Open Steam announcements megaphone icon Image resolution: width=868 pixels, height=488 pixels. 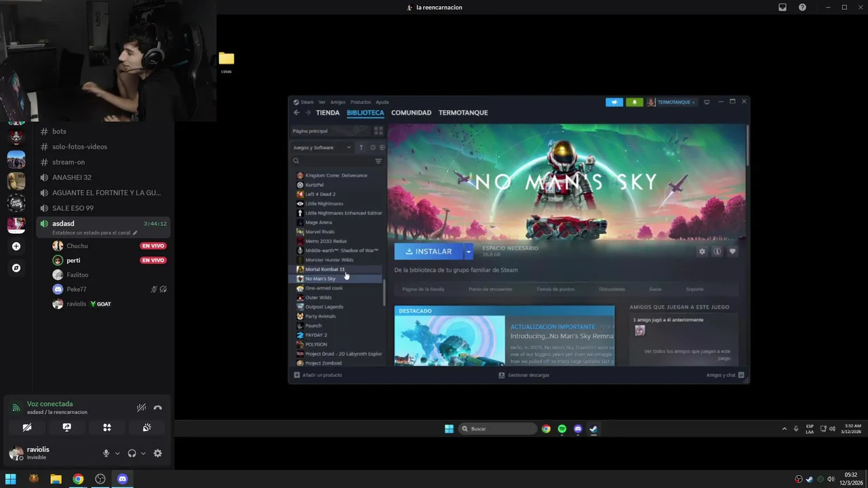(614, 102)
